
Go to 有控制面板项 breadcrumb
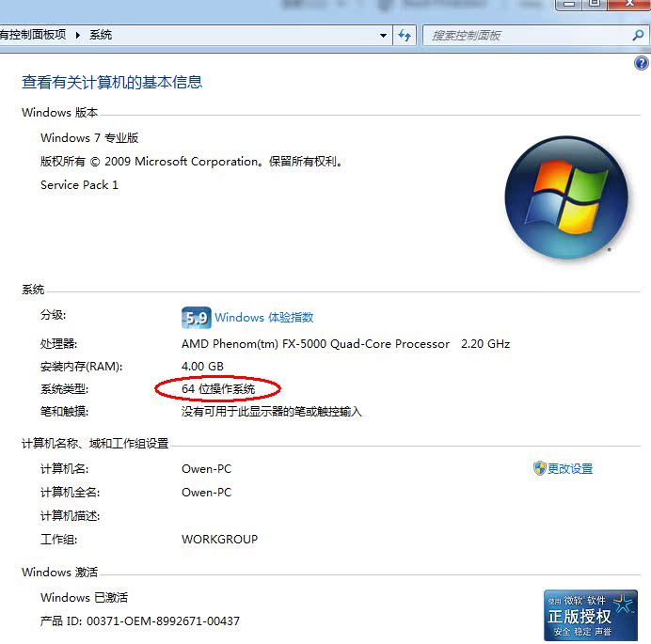(33, 35)
